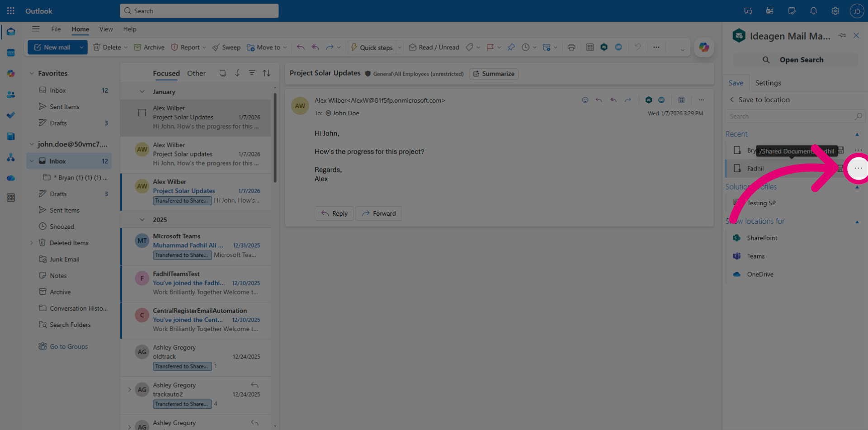Collapse the January message group

pos(142,92)
